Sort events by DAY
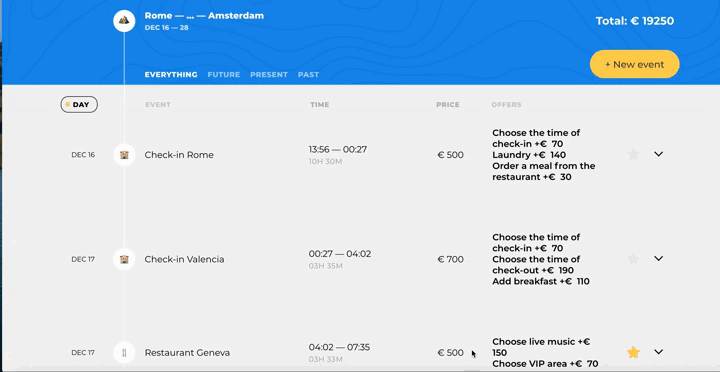This screenshot has height=372, width=720. point(79,105)
